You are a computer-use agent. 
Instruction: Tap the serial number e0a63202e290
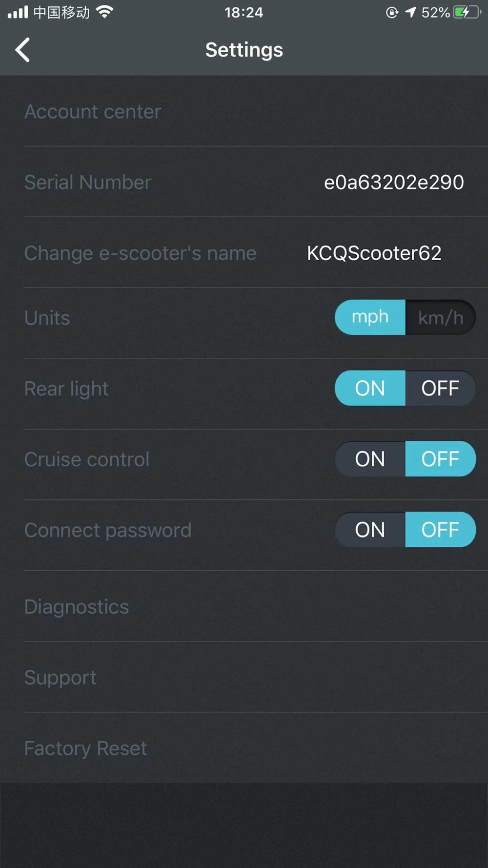pos(394,183)
